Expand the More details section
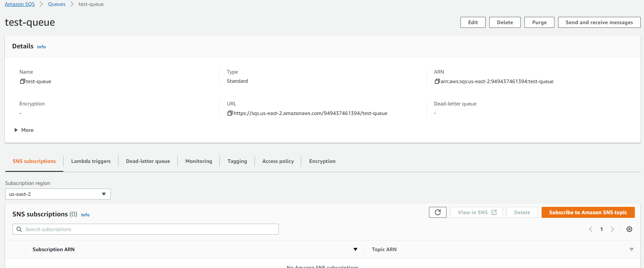 (24, 130)
